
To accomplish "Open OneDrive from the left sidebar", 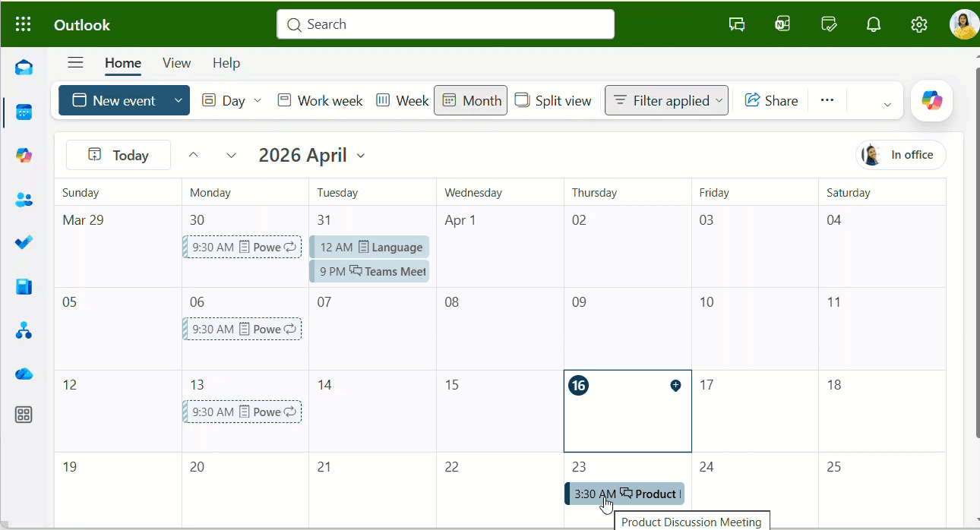I will click(x=24, y=374).
